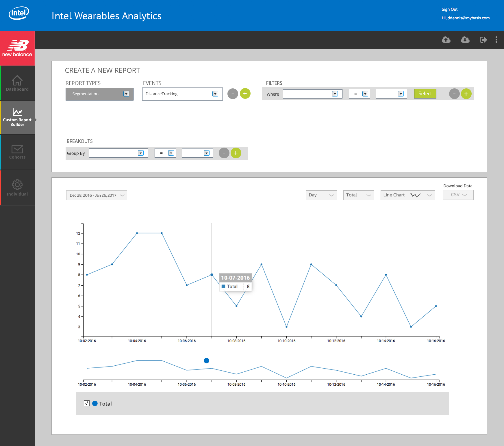Select Custom Report Builder sidebar item
Viewport: 504px width, 446px height.
pyautogui.click(x=17, y=118)
